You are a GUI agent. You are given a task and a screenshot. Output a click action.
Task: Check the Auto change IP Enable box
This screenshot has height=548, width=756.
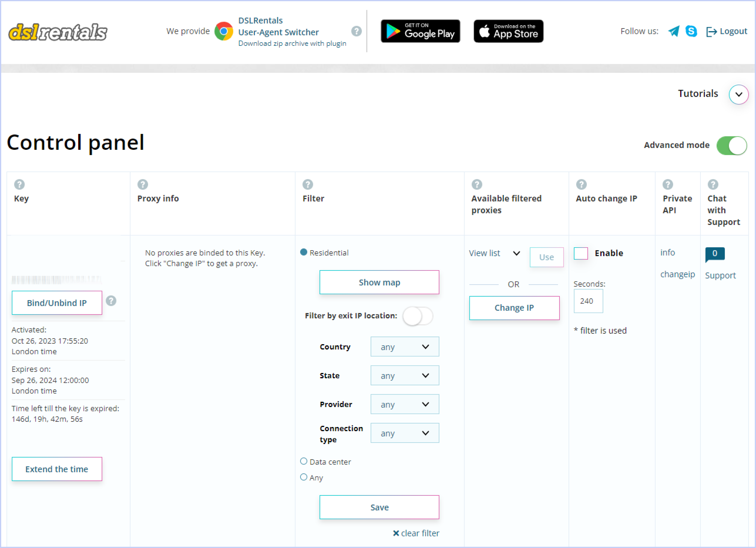(581, 253)
